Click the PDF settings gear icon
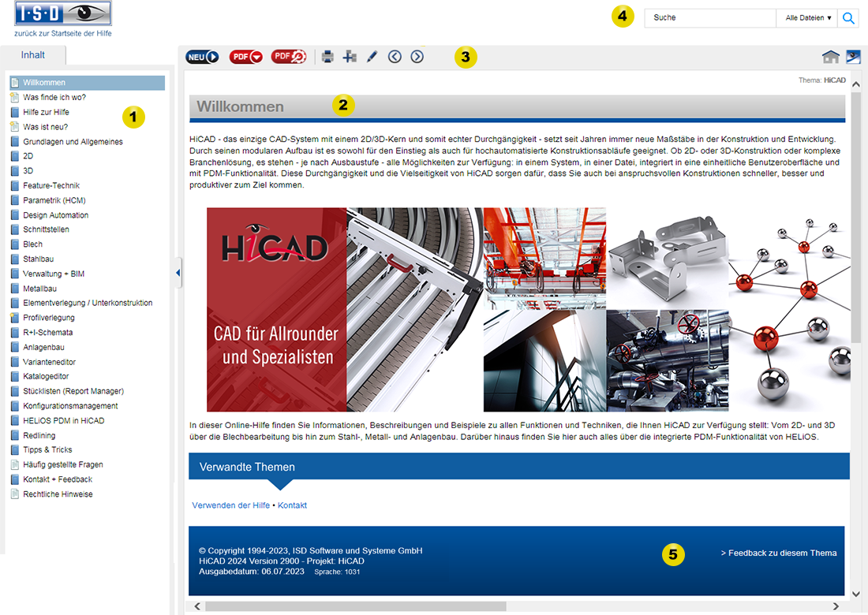Screen dimensions: 868x615 tap(288, 57)
